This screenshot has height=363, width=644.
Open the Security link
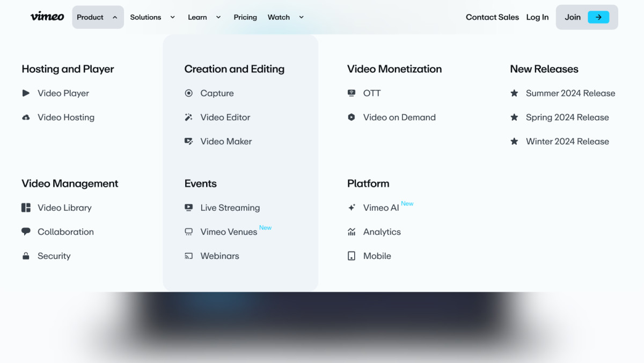pyautogui.click(x=54, y=256)
